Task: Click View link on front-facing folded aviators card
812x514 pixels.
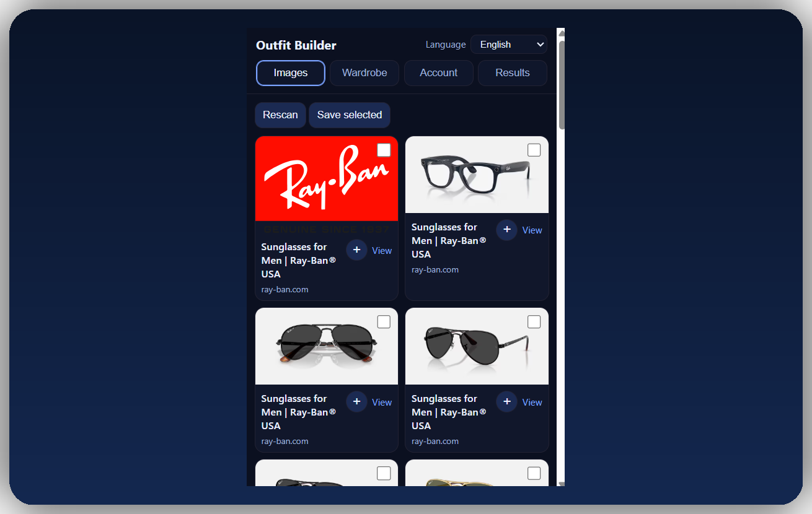Action: (382, 403)
